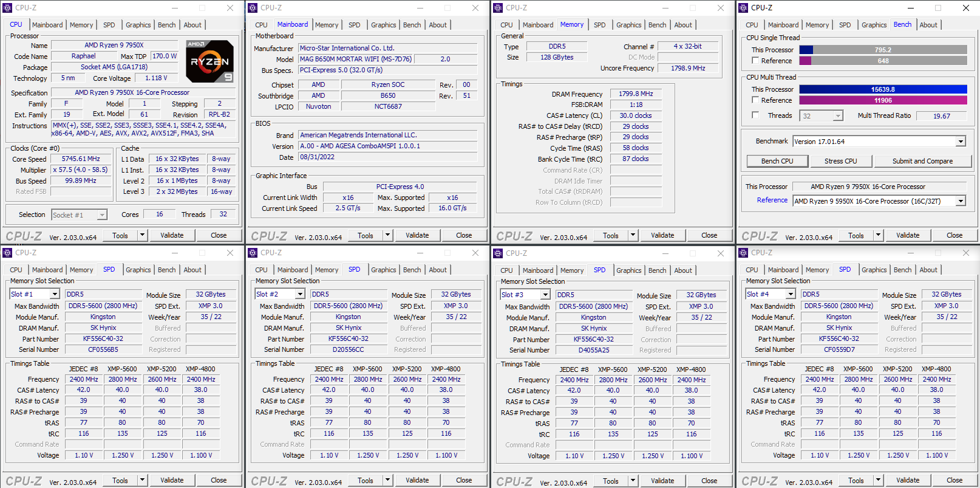Screen dimensions: 980x488
Task: Click the Tools button in the Slot #1 window
Action: (x=120, y=480)
